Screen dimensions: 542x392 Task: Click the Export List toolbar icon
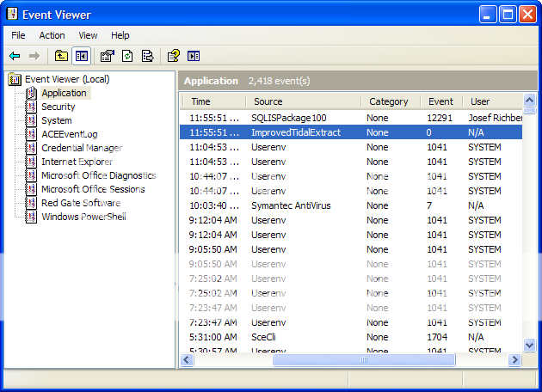coord(147,56)
